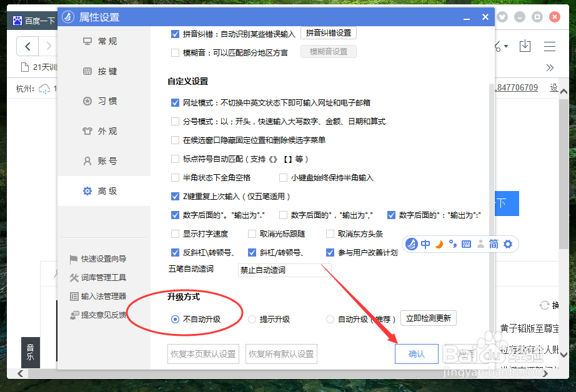576x392 pixels.
Task: Click the browser download icon at top right
Action: [x=525, y=46]
